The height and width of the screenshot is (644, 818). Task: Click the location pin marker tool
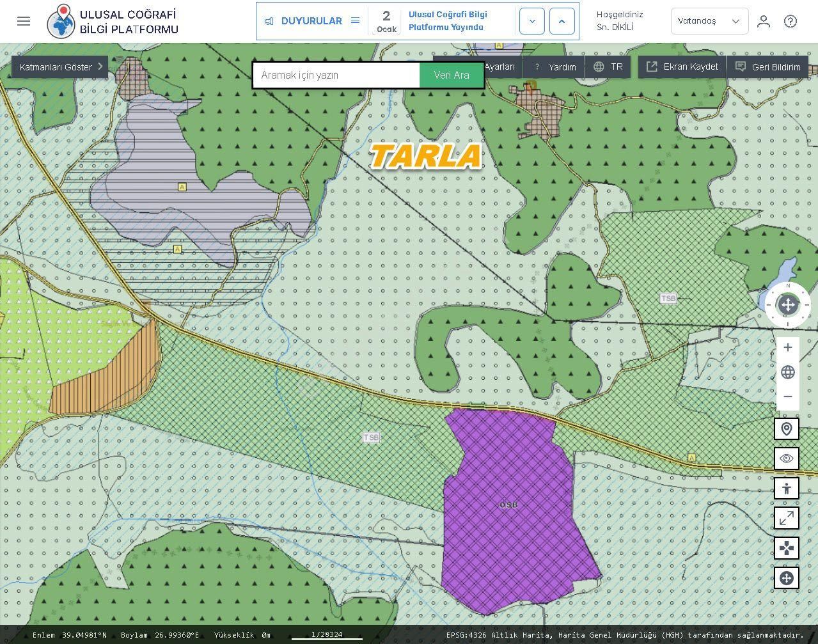[x=787, y=428]
